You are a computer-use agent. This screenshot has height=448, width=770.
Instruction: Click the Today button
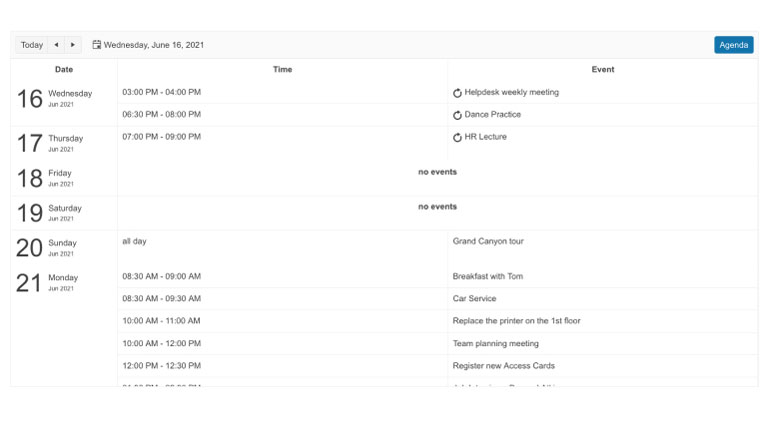pos(31,45)
